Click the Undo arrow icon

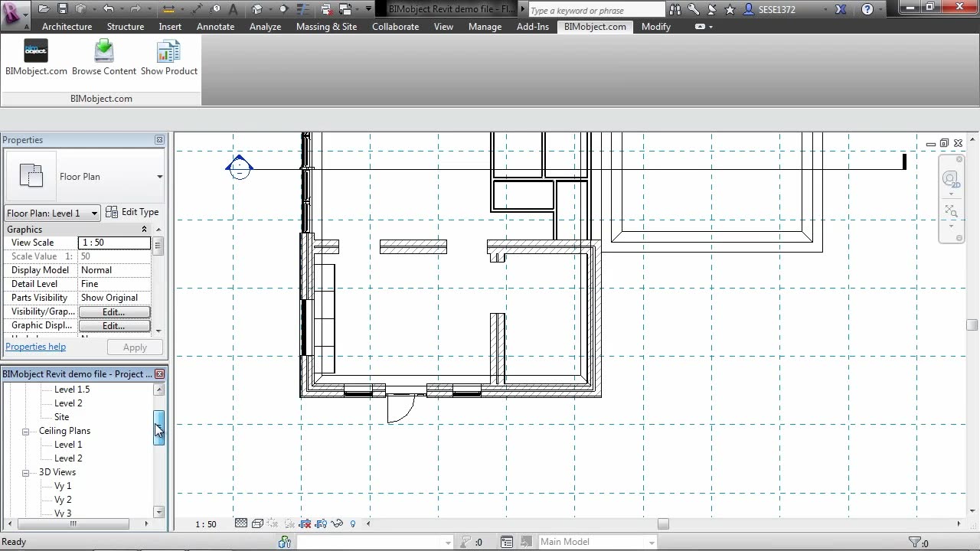108,9
